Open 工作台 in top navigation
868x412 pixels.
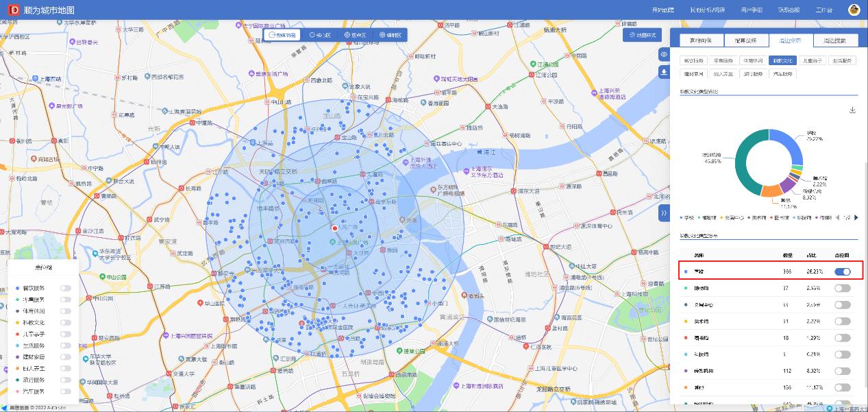(x=824, y=10)
